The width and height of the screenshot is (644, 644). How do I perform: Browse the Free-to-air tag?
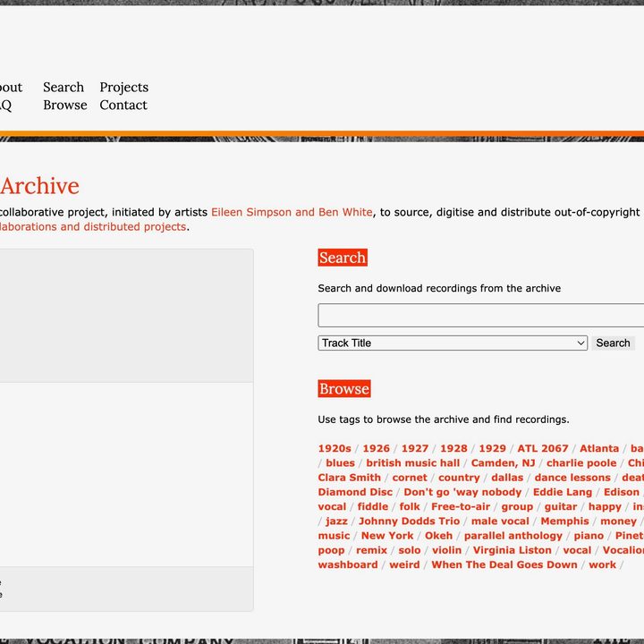tap(461, 507)
